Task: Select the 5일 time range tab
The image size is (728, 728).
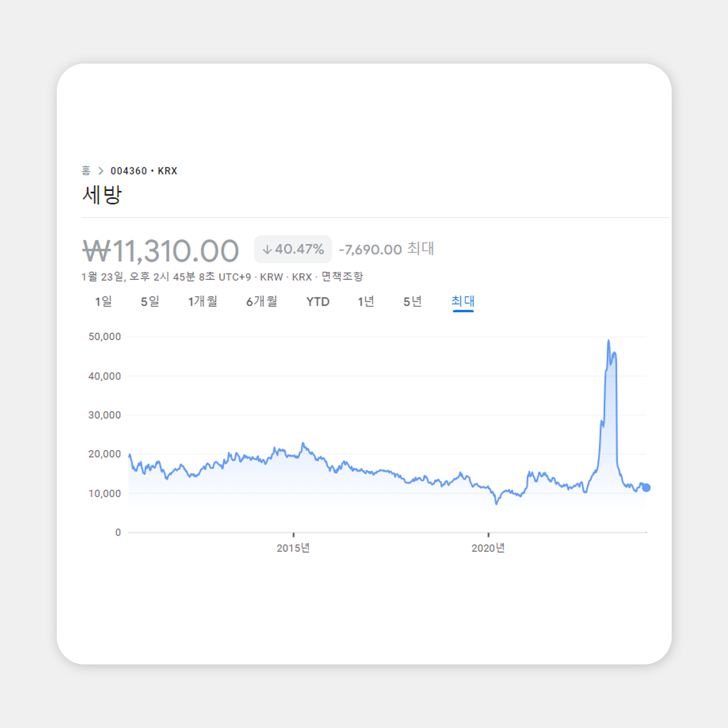Action: click(150, 301)
